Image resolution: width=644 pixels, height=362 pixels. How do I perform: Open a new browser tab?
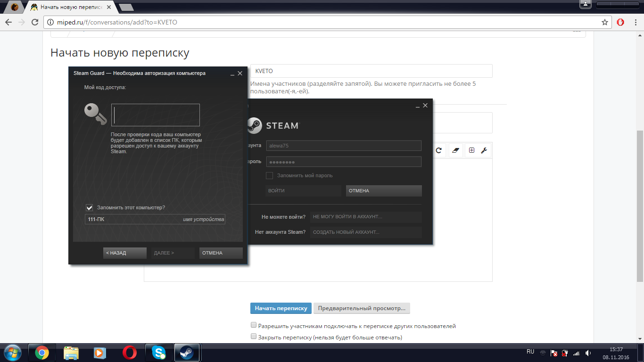[x=126, y=7]
